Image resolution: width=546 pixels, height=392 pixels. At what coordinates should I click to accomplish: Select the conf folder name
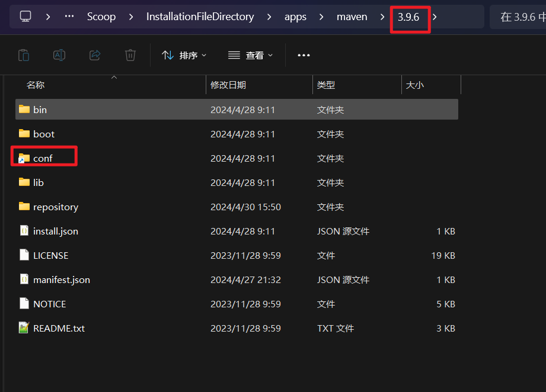tap(43, 158)
